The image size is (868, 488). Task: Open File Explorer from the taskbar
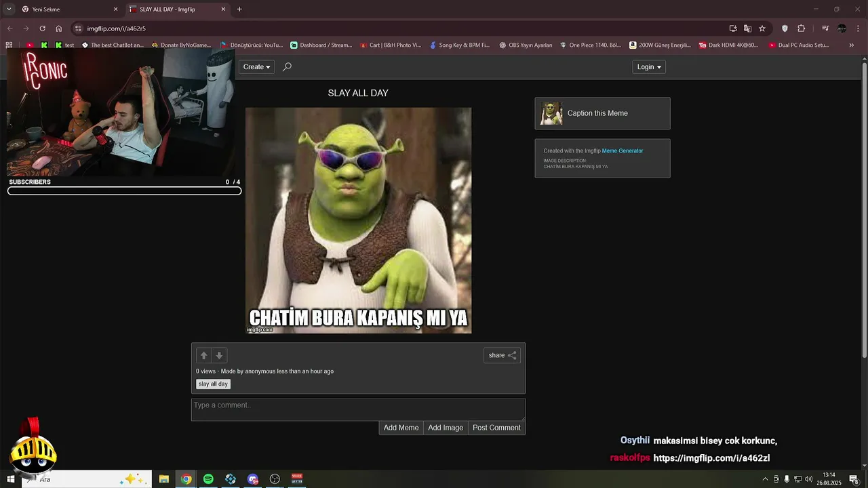164,479
